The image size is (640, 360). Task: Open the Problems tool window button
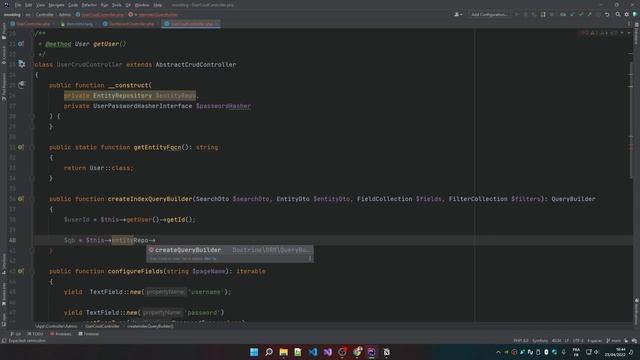[60, 334]
